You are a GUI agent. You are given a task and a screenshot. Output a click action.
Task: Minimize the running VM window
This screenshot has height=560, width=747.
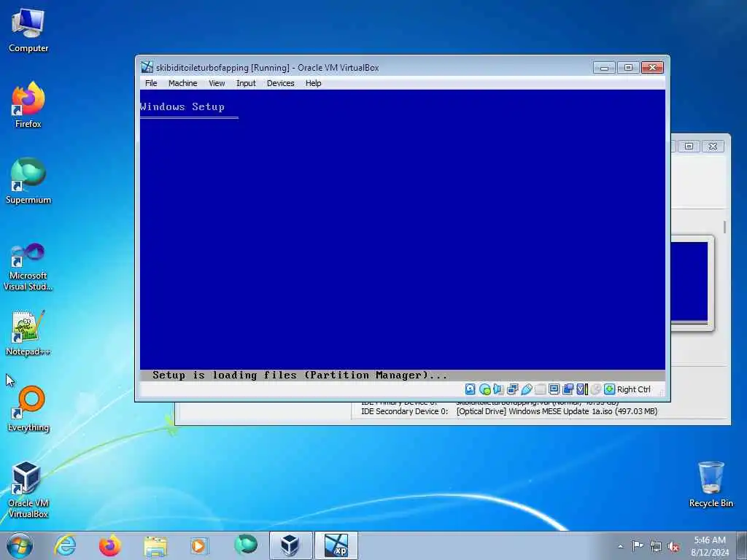604,68
